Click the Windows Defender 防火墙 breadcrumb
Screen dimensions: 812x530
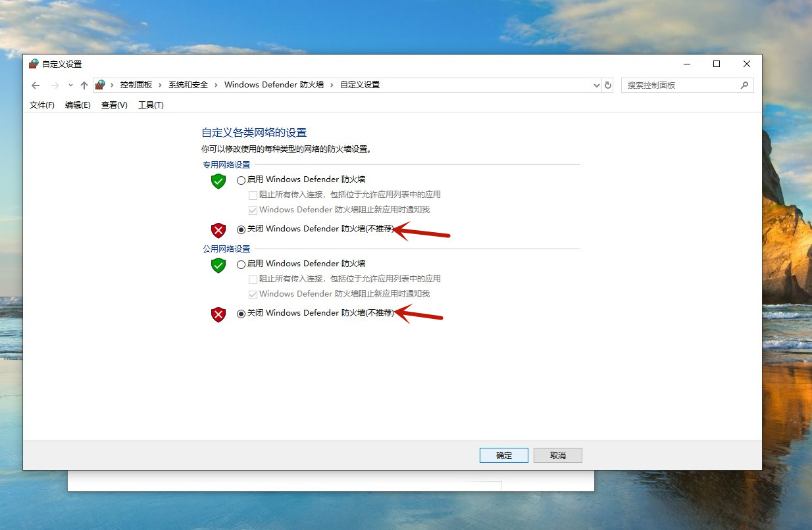274,85
